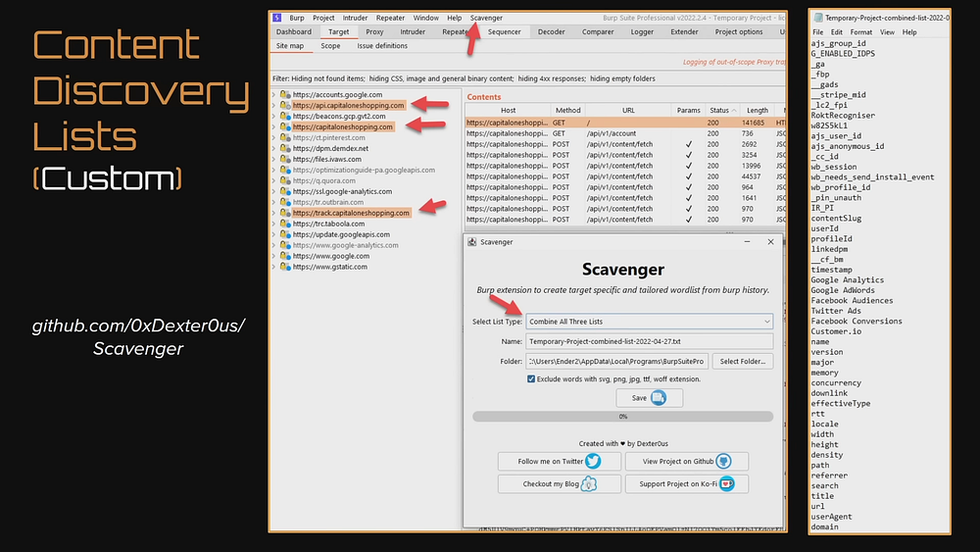This screenshot has width=980, height=552.
Task: Click View Project on Github button
Action: tap(686, 462)
